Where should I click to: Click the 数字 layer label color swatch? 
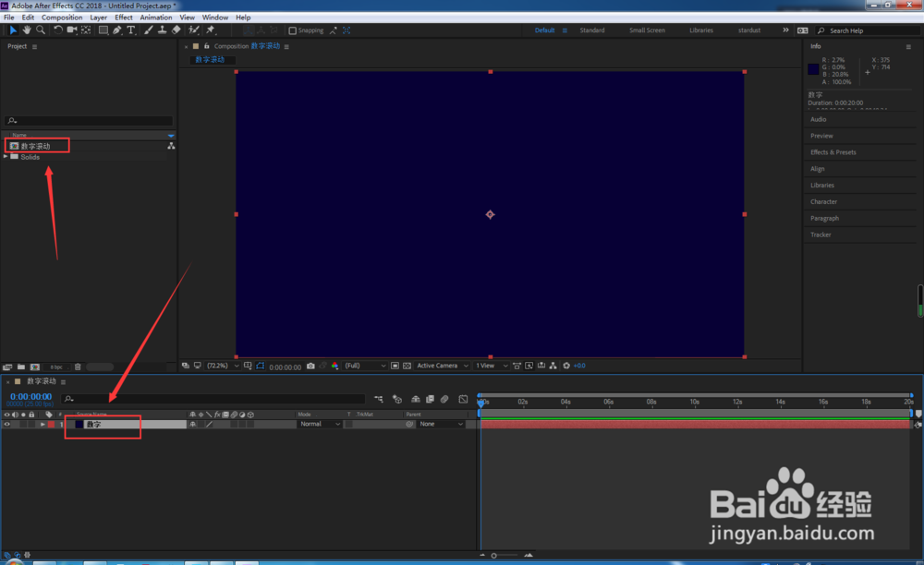(x=51, y=425)
